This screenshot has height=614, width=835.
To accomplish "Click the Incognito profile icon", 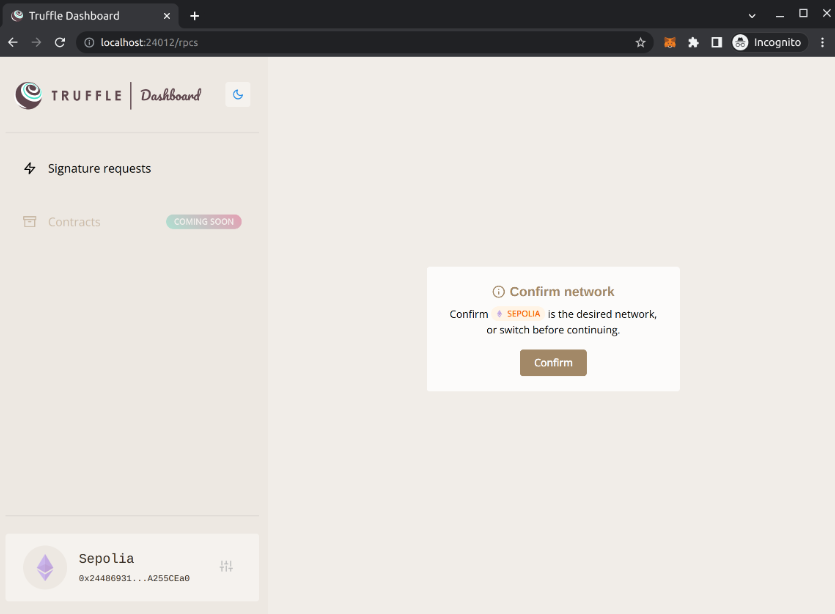I will [x=739, y=42].
